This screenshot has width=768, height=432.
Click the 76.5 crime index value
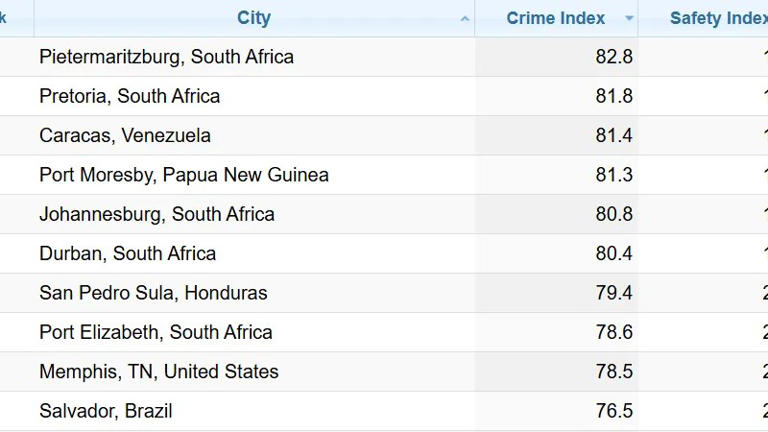[614, 411]
